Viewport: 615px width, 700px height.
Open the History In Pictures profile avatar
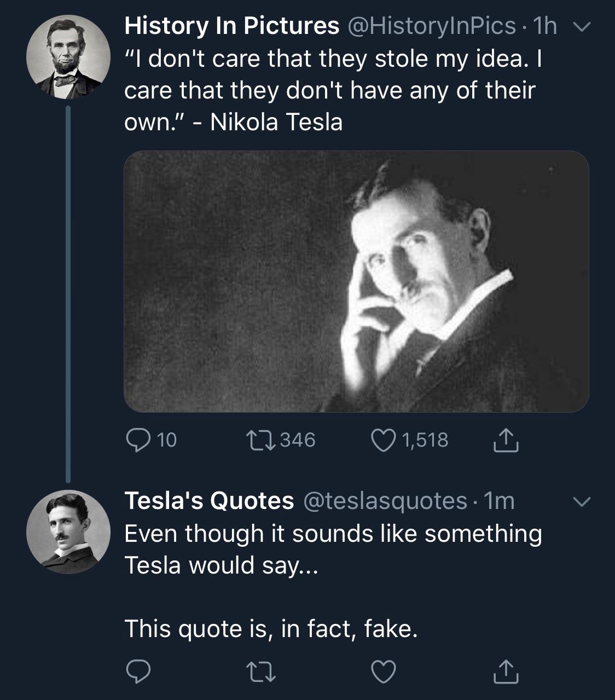[68, 56]
